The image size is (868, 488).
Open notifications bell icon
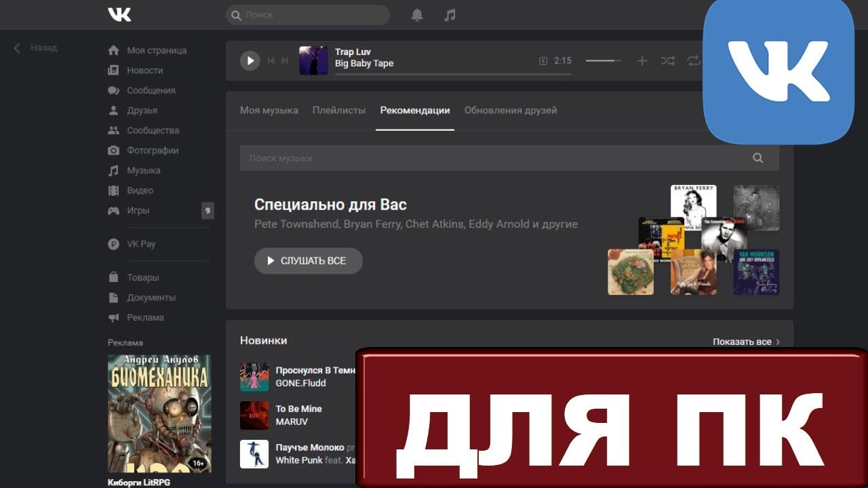coord(417,15)
